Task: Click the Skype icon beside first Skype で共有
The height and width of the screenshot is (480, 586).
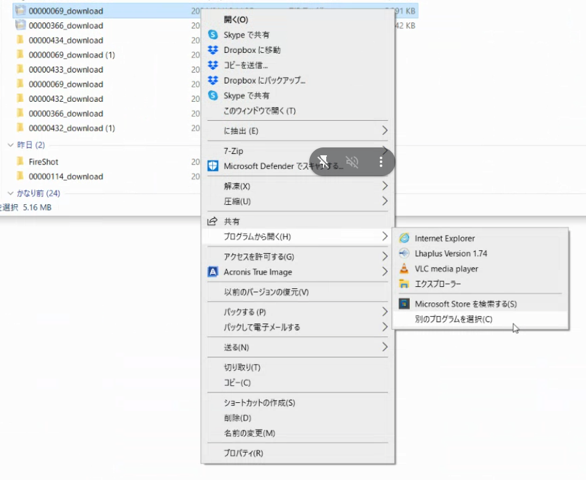Action: tap(213, 35)
